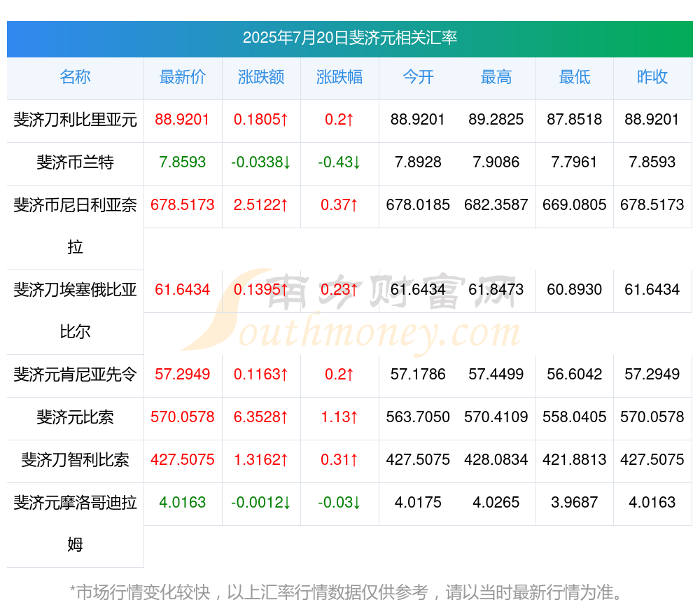This screenshot has height=614, width=700.
Task: Click the row name 斐济刀埃塞俄比亚比尔
Action: pyautogui.click(x=75, y=311)
